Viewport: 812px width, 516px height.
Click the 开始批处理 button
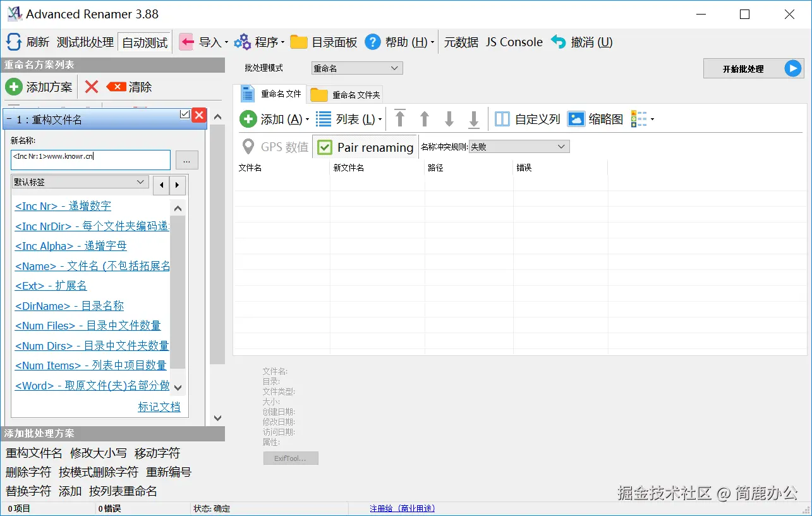[x=753, y=68]
